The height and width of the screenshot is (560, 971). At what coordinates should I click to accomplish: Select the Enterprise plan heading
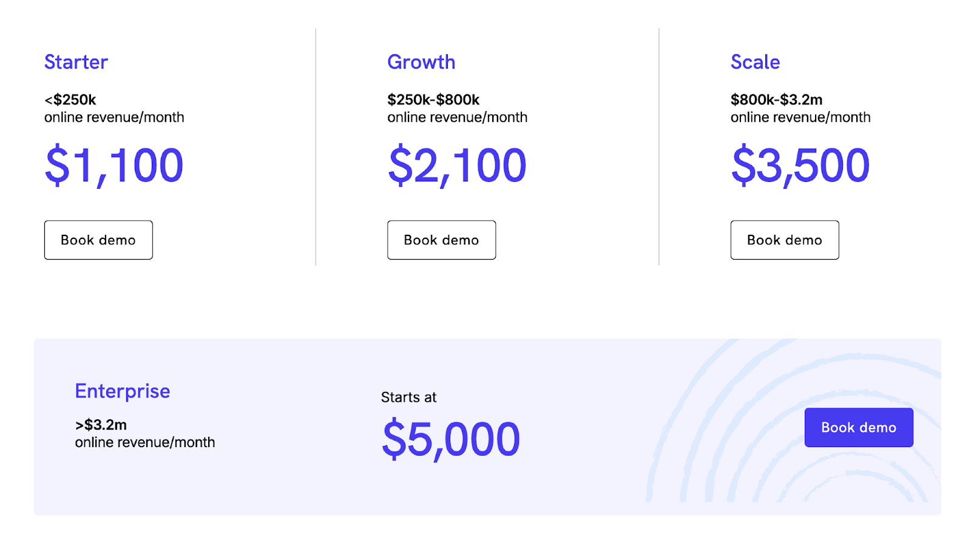[122, 391]
